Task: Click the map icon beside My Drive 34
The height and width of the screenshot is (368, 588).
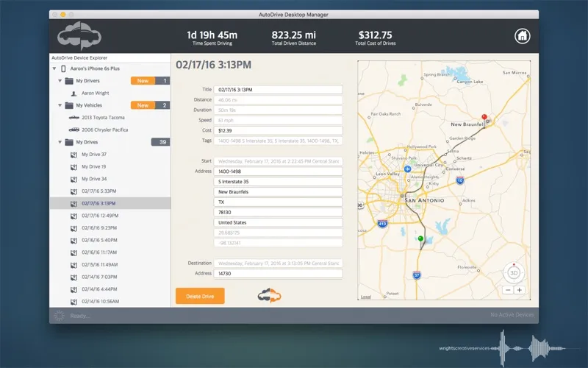Action: pos(74,179)
